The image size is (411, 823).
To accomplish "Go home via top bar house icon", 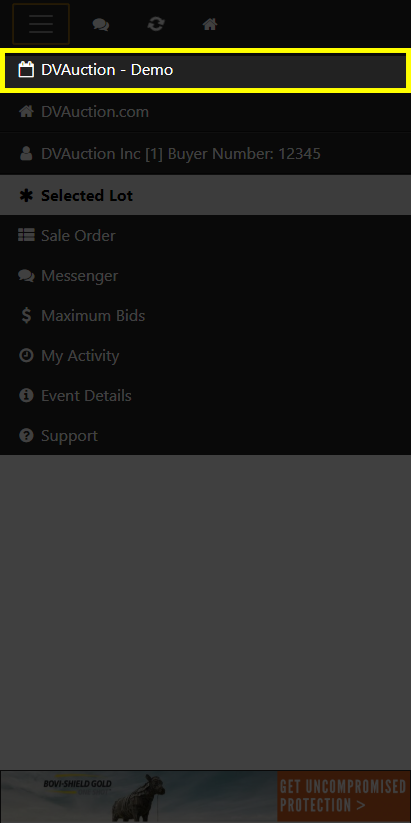I will coord(210,24).
